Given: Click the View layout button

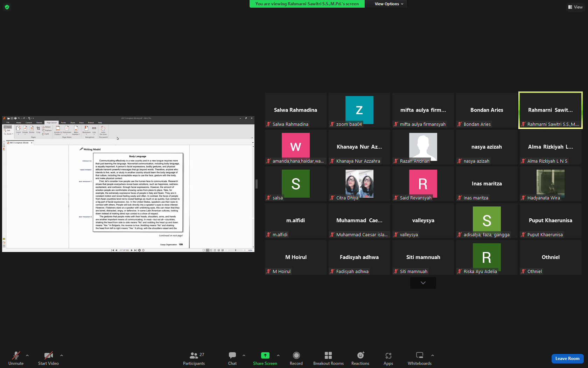Looking at the screenshot, I should pos(575,7).
